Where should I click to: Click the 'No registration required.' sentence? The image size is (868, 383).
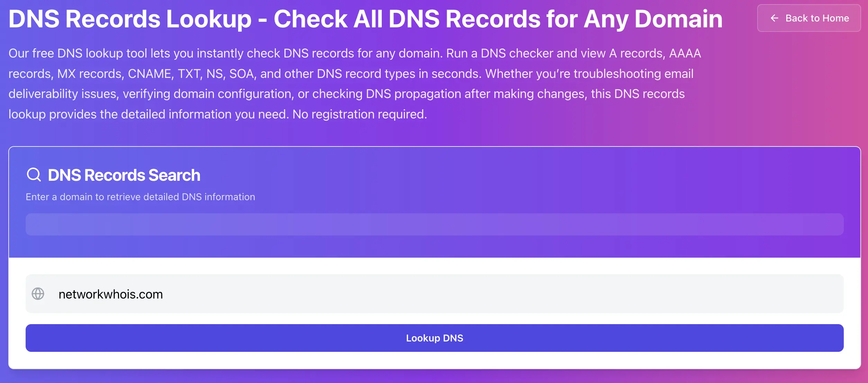[x=359, y=114]
